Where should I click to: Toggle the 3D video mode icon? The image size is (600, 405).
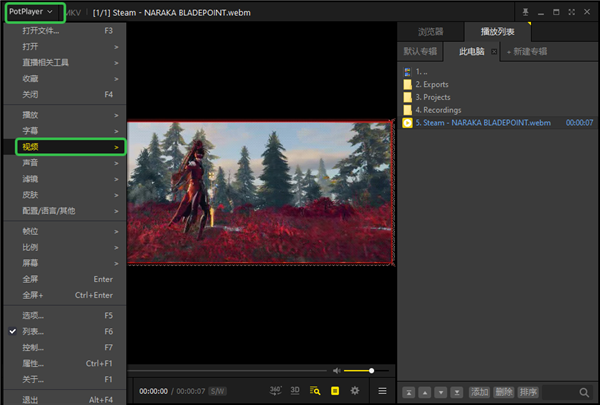(x=296, y=390)
